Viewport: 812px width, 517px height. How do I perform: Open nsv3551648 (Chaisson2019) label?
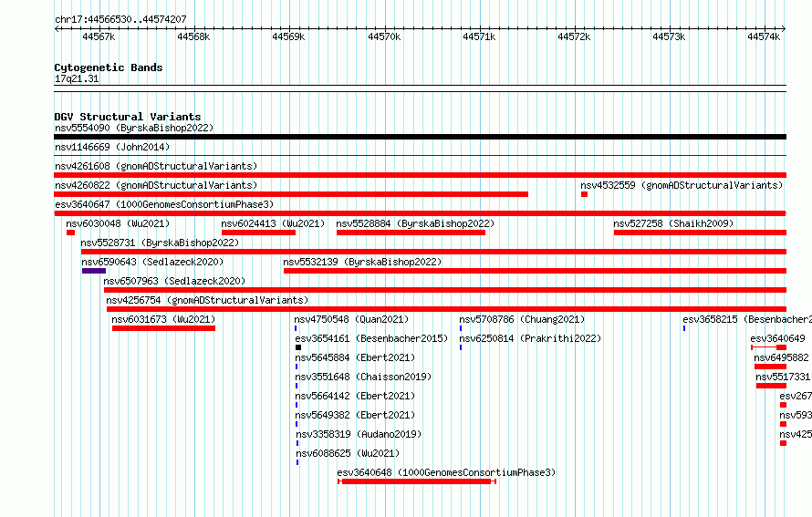point(363,377)
